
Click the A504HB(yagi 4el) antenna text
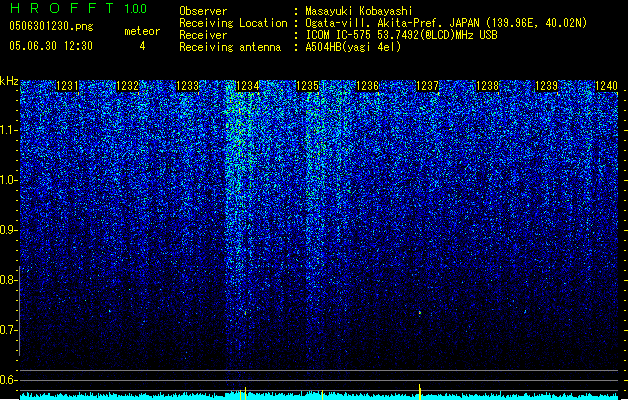tap(353, 47)
